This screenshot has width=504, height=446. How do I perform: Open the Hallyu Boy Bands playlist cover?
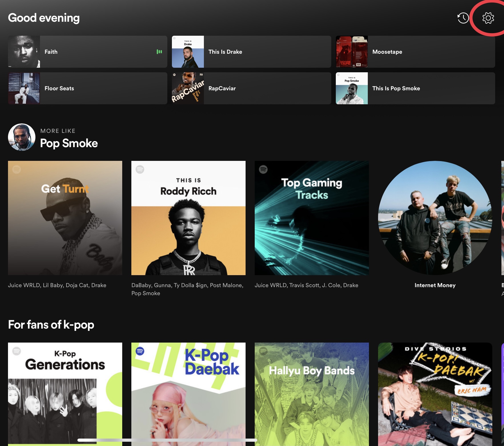pyautogui.click(x=312, y=394)
